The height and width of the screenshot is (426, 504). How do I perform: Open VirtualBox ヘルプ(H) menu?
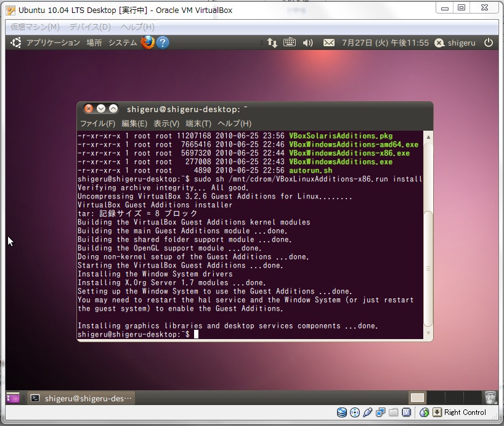[137, 27]
